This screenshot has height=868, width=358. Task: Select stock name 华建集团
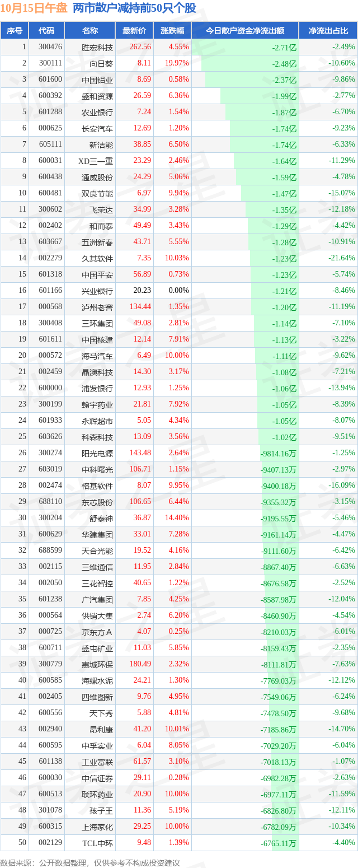coord(97,534)
